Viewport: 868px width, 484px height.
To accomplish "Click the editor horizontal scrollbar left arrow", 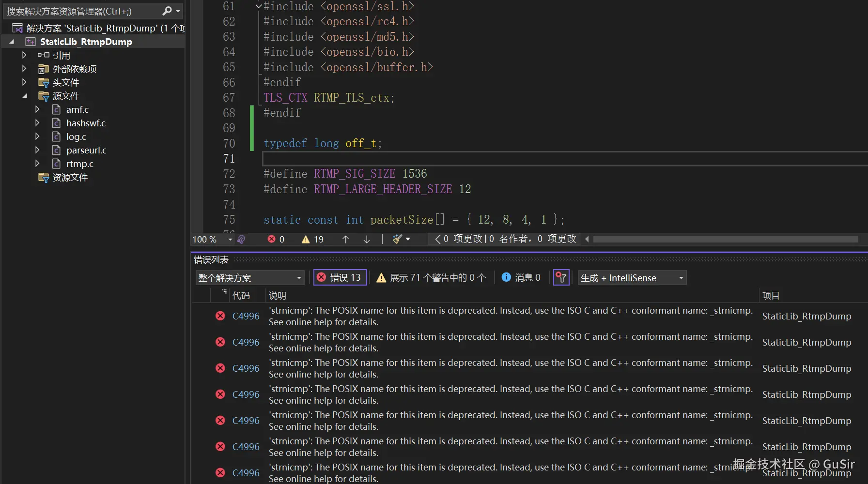I will pos(587,239).
